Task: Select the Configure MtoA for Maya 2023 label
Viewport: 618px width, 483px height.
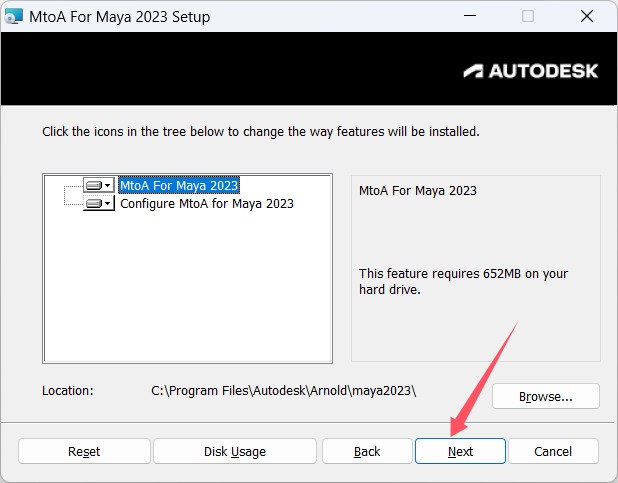Action: coord(207,204)
